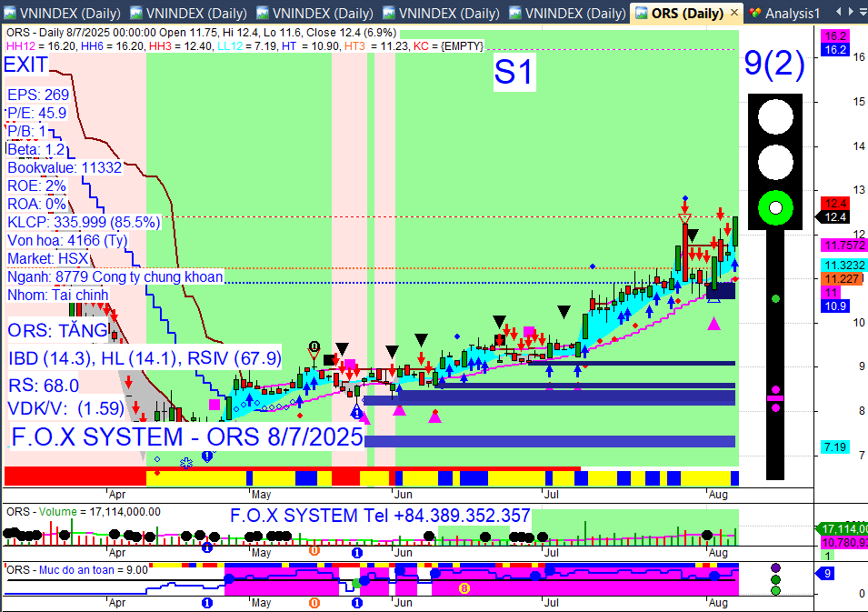Click the Muc do an toan = 9.00 label

tap(77, 570)
